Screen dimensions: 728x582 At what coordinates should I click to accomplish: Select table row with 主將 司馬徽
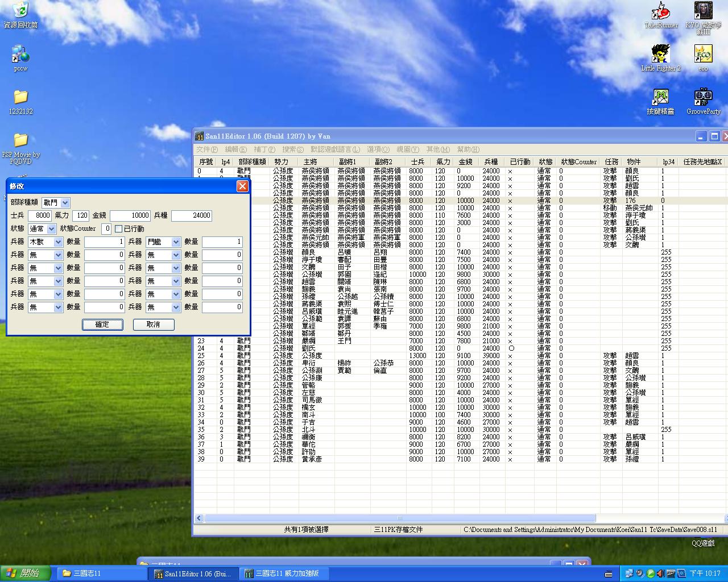tap(460, 400)
